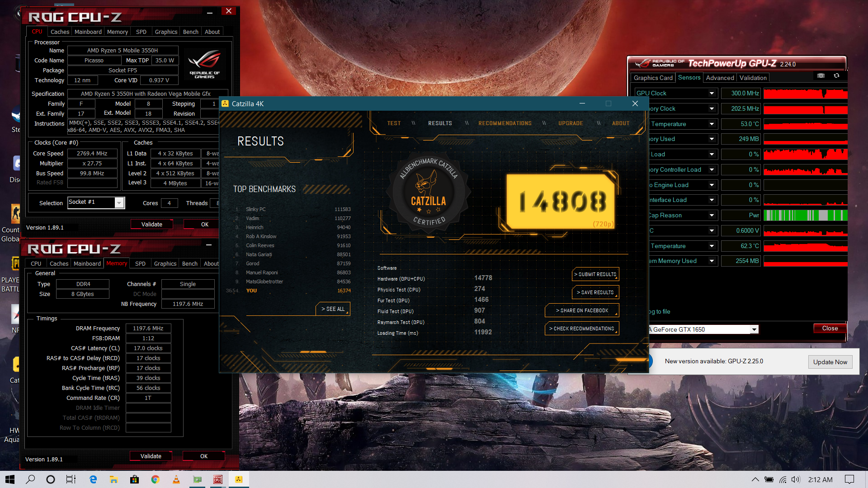Click the DRAM Frequency 1197.6 MHz field

click(x=148, y=328)
